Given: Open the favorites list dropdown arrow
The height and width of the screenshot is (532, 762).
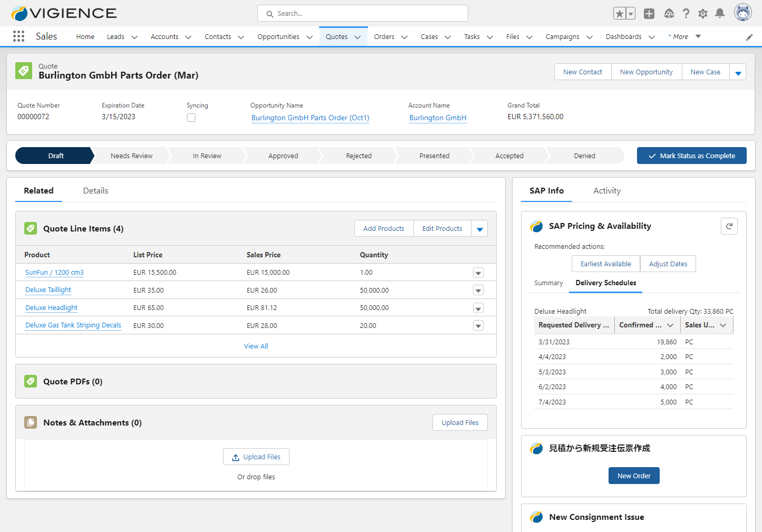Looking at the screenshot, I should click(x=631, y=14).
